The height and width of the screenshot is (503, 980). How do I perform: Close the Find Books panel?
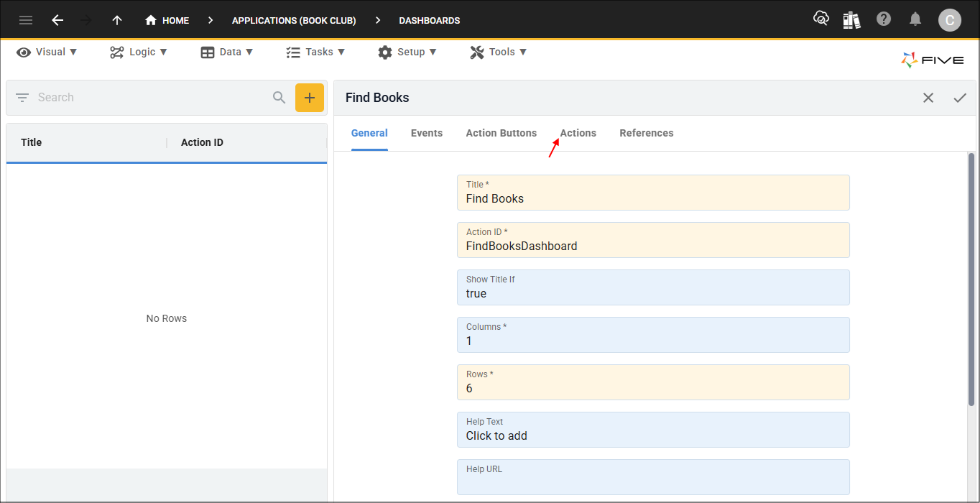click(928, 97)
